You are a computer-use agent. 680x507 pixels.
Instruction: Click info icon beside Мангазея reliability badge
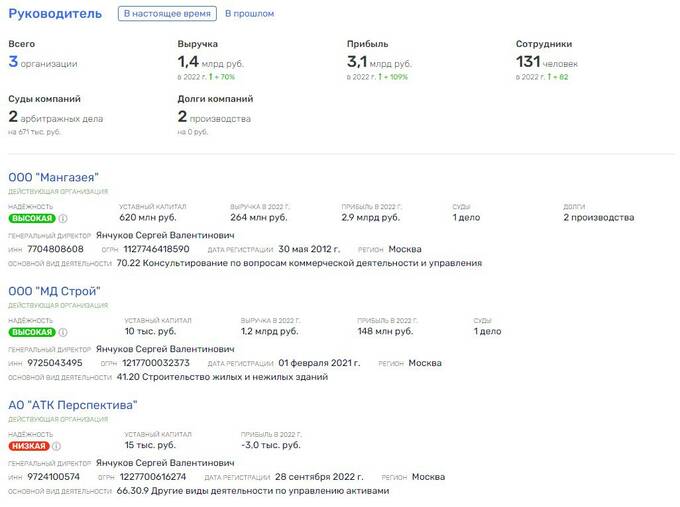(x=63, y=218)
